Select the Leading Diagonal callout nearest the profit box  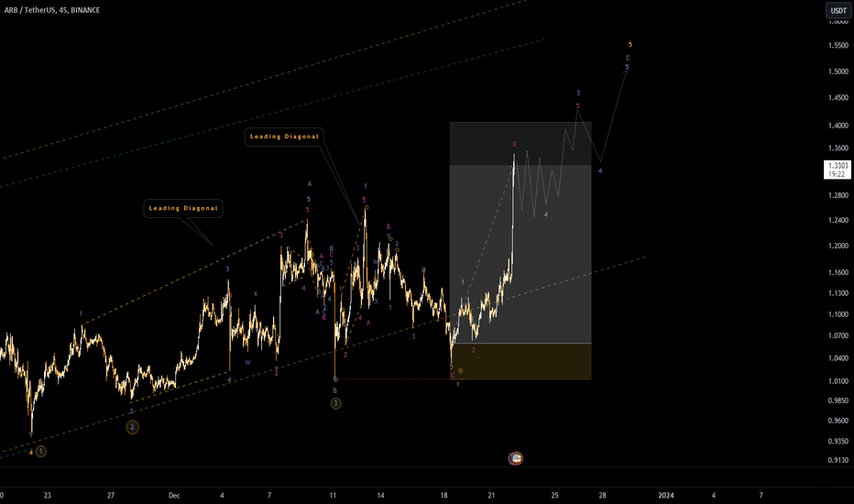(x=284, y=137)
